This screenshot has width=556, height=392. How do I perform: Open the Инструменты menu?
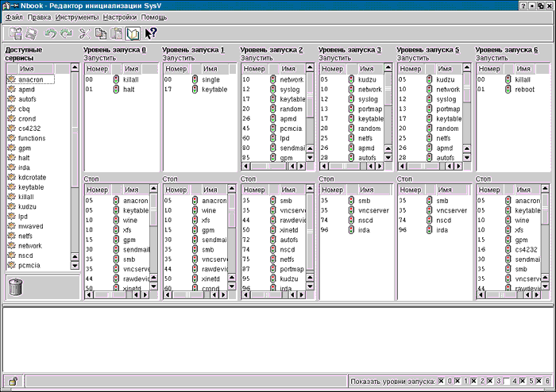point(77,17)
